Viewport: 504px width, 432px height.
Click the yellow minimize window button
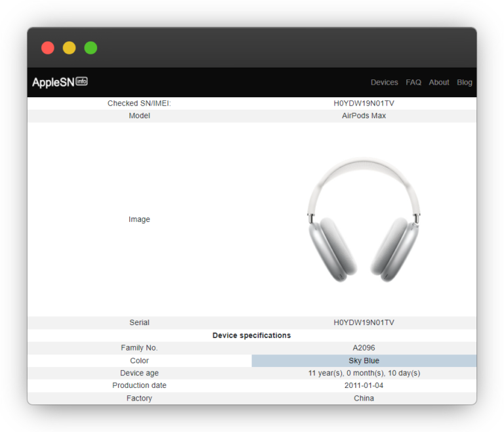(69, 48)
